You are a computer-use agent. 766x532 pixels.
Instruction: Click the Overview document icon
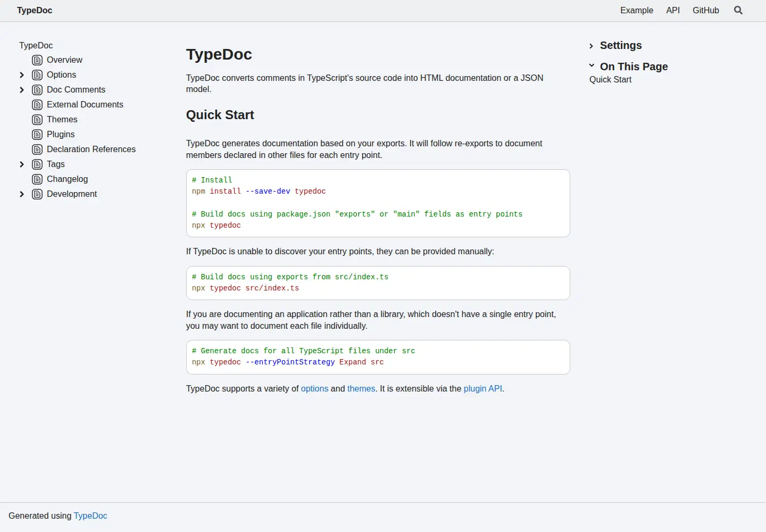pyautogui.click(x=37, y=60)
